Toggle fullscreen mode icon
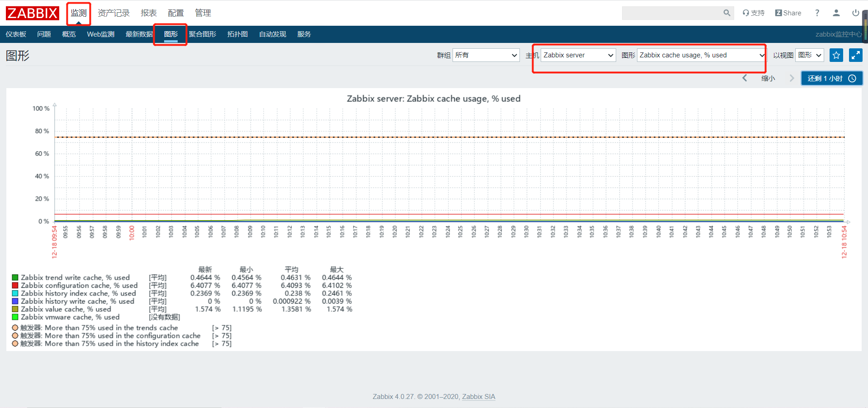This screenshot has height=408, width=868. (856, 55)
